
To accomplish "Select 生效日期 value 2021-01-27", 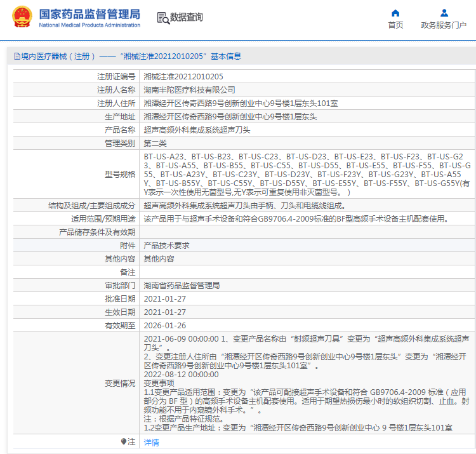I will click(164, 312).
